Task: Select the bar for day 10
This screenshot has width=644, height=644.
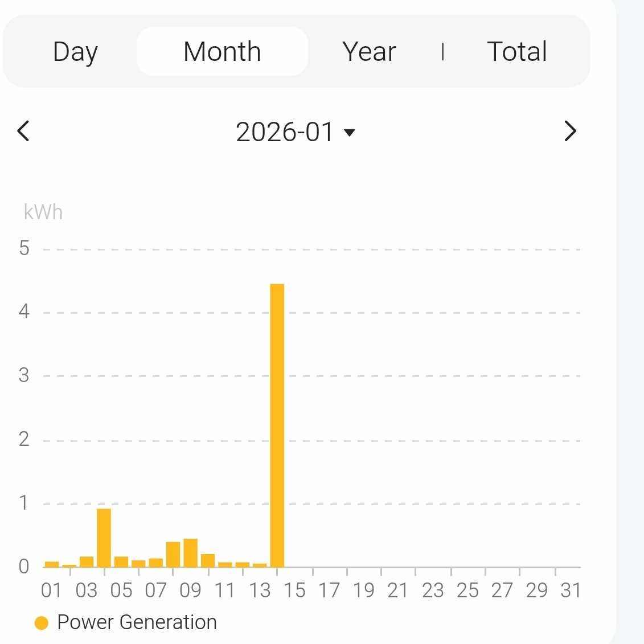Action: [208, 560]
